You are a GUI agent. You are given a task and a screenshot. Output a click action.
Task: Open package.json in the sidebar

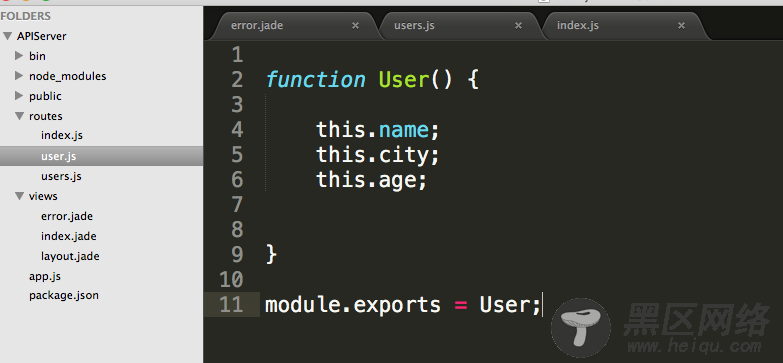(63, 295)
